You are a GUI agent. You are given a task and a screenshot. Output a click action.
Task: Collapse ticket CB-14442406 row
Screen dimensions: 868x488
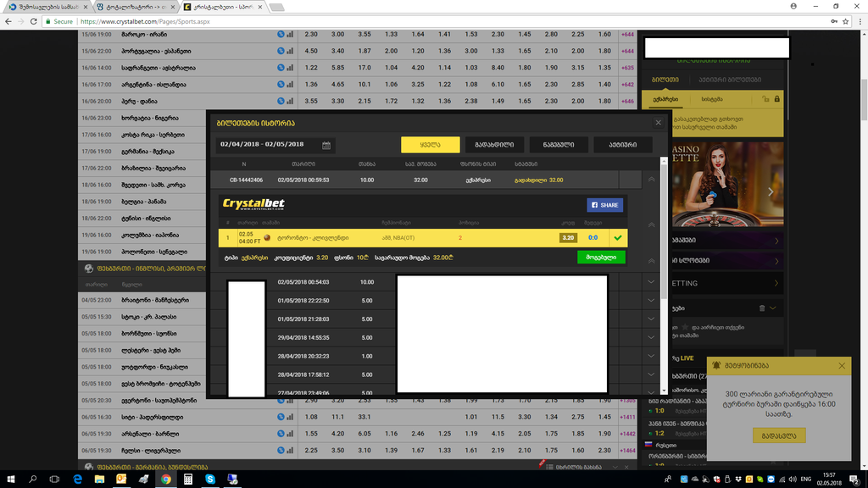point(651,180)
